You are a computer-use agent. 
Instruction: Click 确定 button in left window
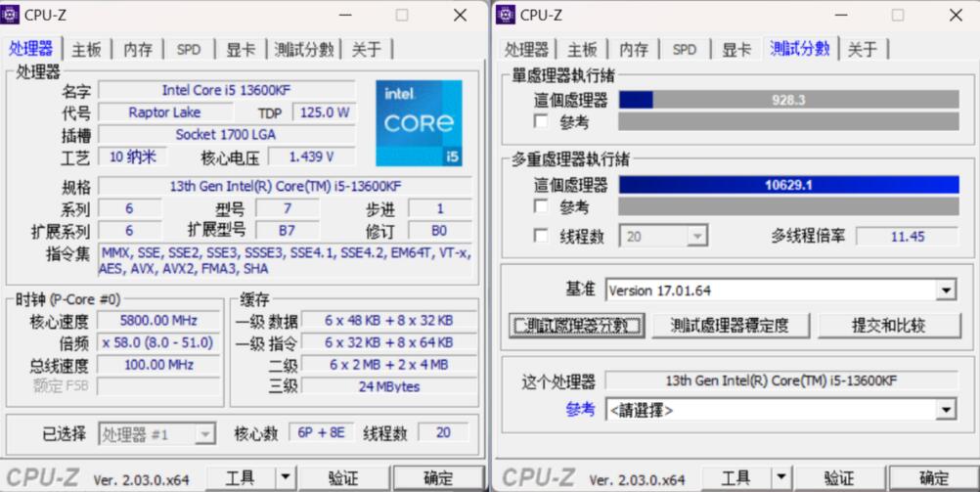tap(438, 477)
